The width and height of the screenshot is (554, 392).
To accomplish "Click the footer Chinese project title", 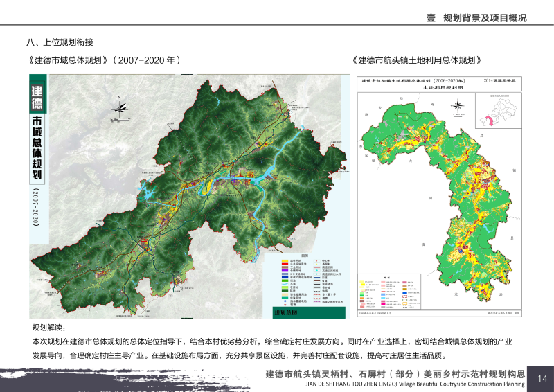I will (x=395, y=374).
